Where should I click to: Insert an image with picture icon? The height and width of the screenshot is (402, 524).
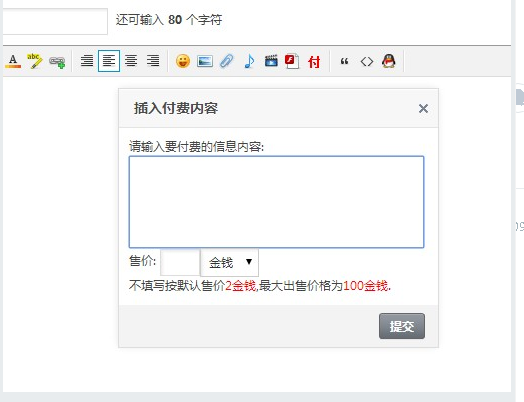[205, 61]
